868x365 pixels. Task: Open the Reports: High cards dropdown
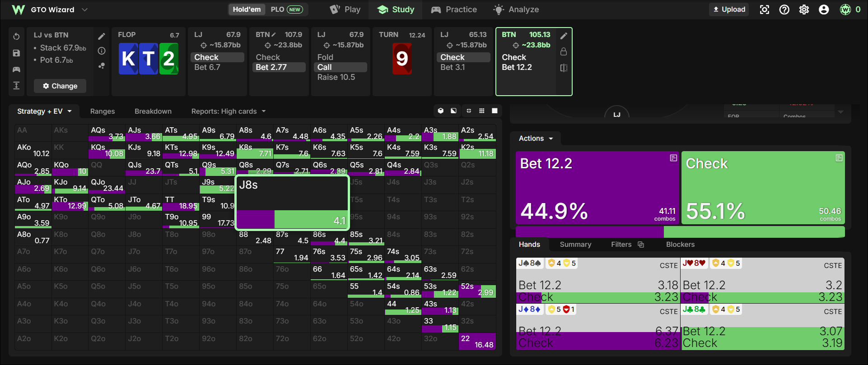[229, 111]
